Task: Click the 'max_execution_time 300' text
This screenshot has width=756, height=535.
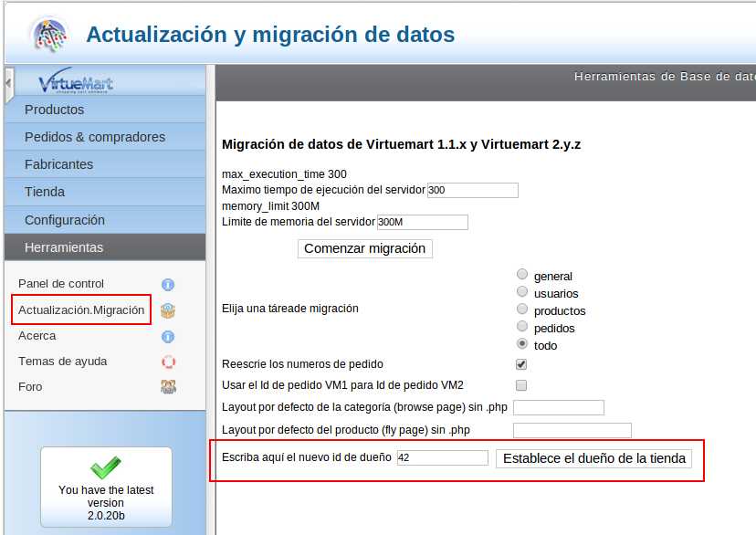Action: click(284, 174)
